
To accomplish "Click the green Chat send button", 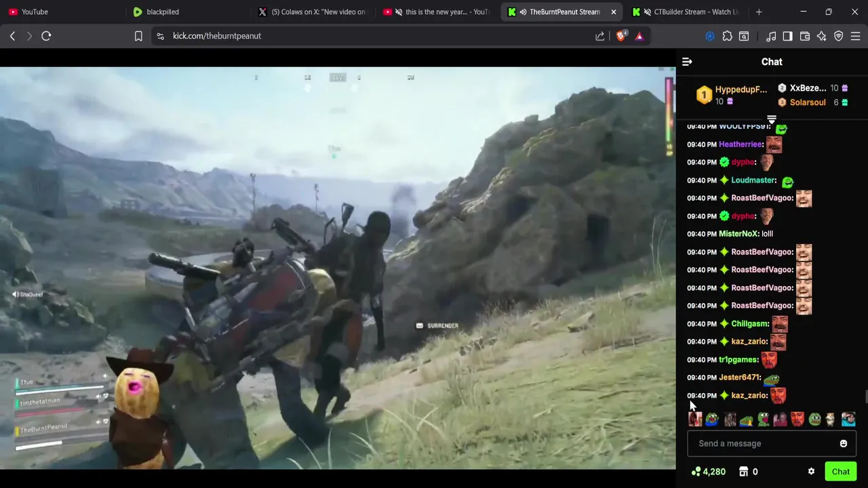I will 841,472.
